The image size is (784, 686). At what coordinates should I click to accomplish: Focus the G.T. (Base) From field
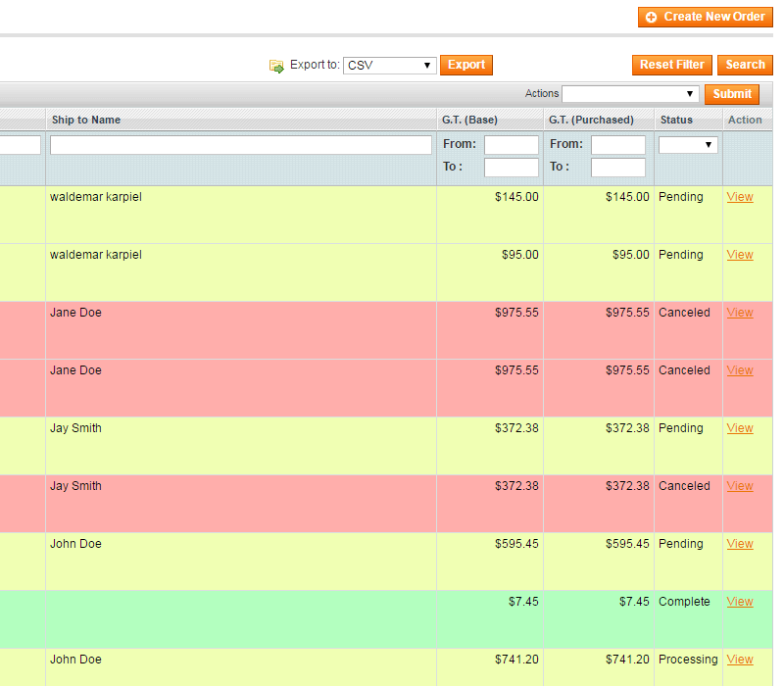coord(511,145)
